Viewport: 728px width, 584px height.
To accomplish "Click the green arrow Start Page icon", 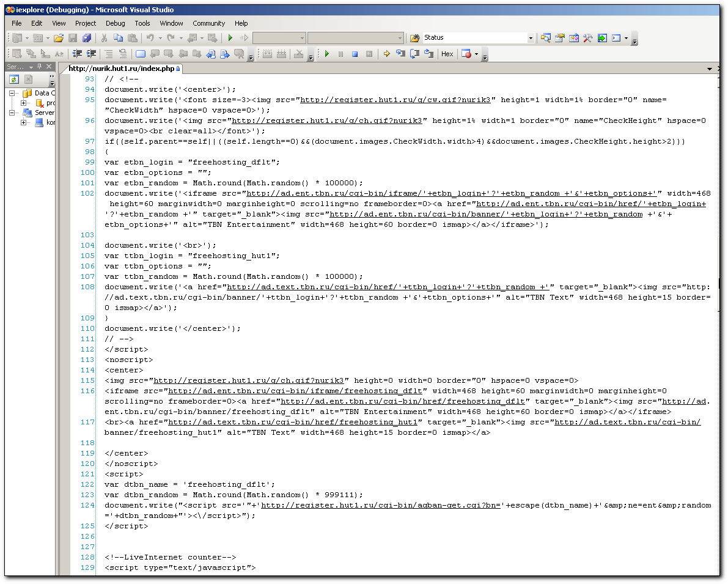I will tap(602, 38).
